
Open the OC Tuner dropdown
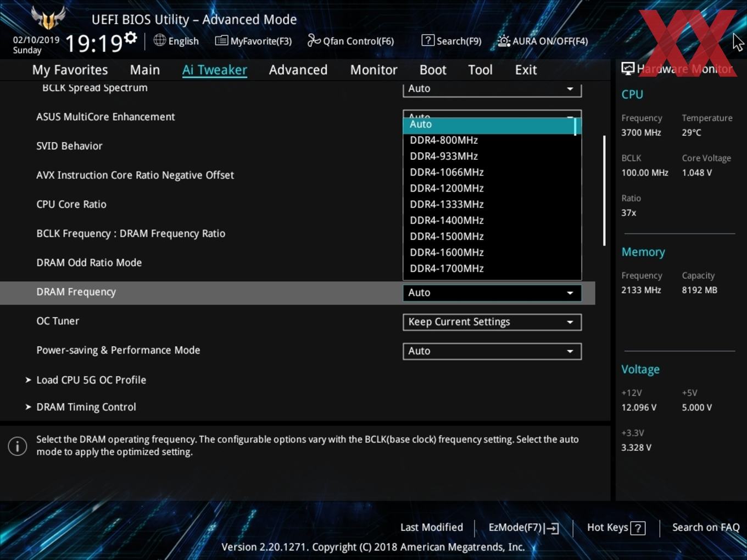(x=492, y=322)
